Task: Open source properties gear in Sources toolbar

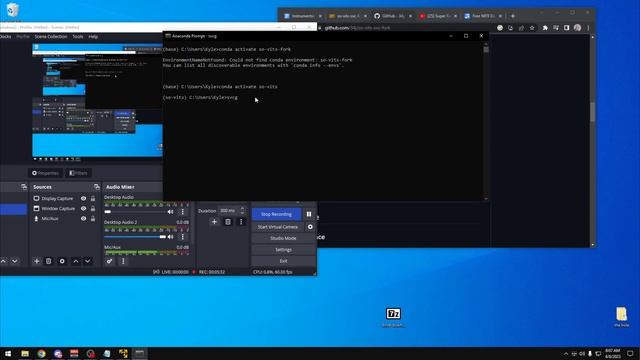Action: (x=62, y=261)
